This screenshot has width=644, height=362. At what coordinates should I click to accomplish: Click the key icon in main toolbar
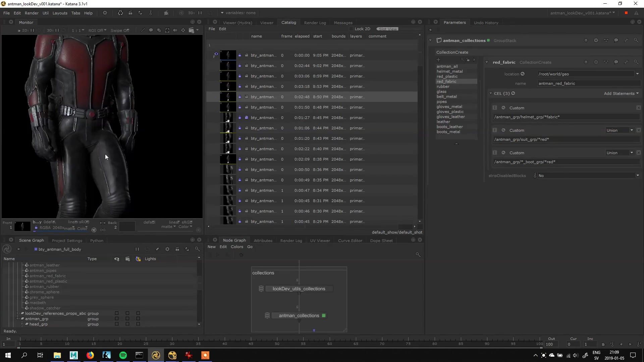[x=151, y=13]
